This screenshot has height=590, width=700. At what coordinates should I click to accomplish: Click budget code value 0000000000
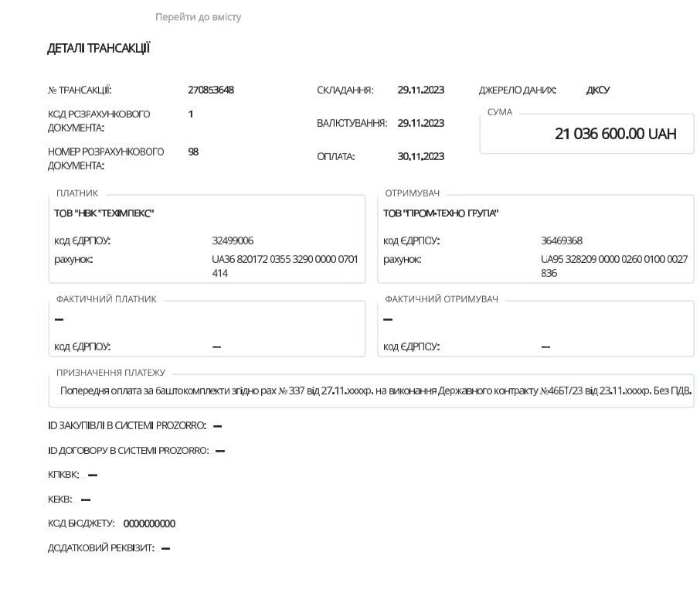click(149, 523)
